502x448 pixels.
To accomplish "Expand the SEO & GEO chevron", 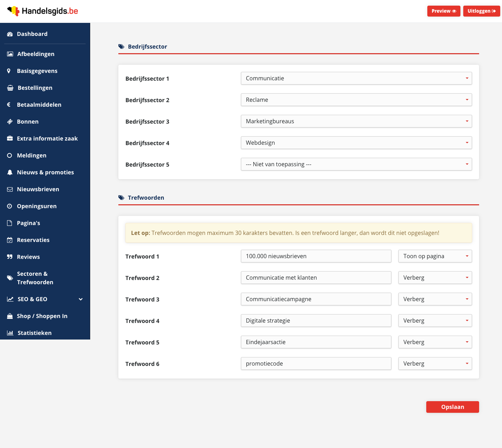I will pos(81,299).
